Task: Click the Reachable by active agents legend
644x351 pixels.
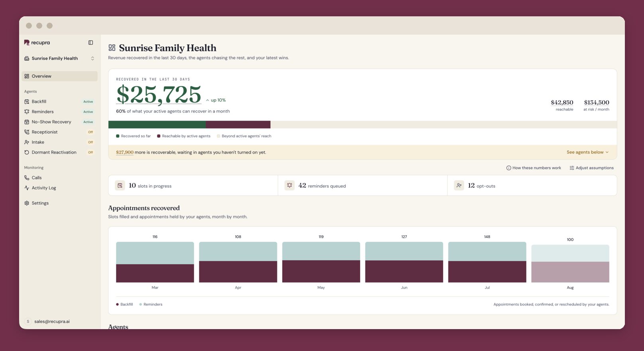Action: tap(184, 136)
